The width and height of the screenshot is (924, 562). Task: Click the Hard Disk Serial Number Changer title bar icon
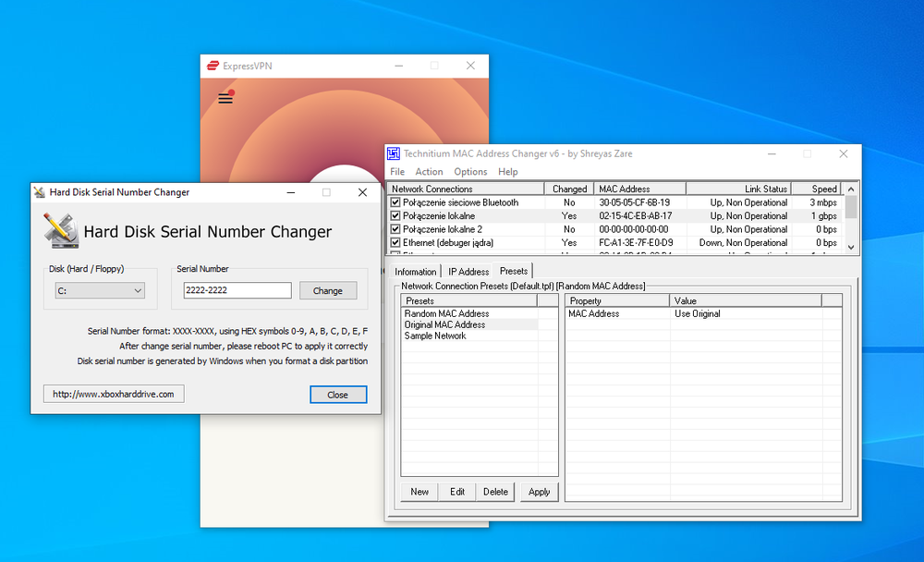[x=40, y=192]
